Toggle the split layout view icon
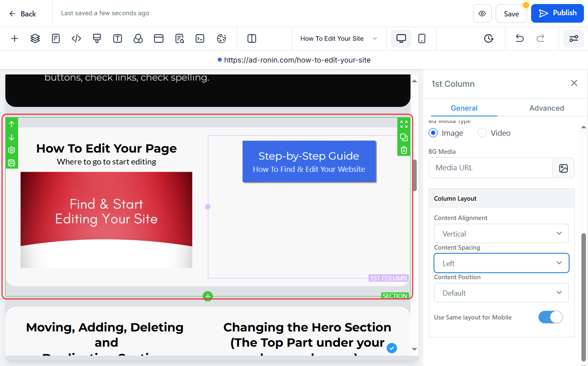 click(252, 39)
